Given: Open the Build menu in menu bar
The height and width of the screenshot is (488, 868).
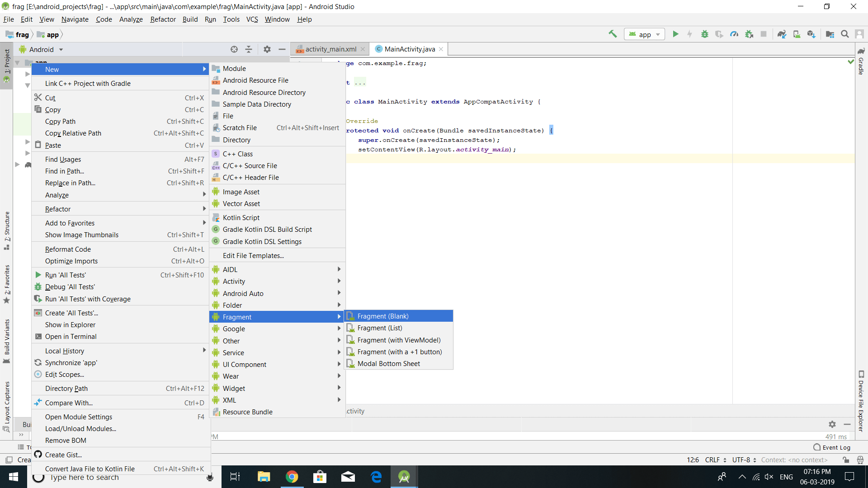Looking at the screenshot, I should pos(190,19).
